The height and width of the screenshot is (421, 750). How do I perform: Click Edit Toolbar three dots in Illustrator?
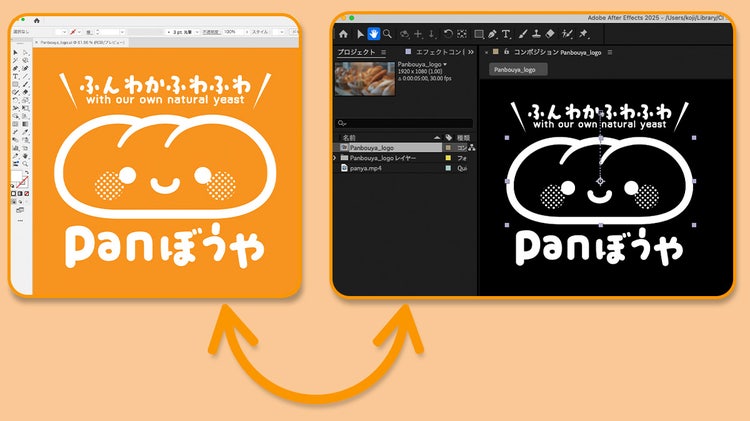(20, 221)
